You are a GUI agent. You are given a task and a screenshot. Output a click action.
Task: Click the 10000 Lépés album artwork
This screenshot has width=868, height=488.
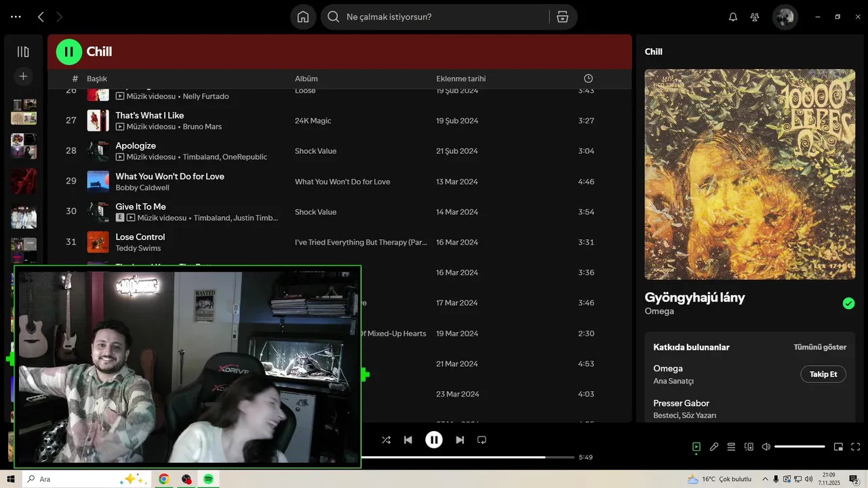point(750,174)
